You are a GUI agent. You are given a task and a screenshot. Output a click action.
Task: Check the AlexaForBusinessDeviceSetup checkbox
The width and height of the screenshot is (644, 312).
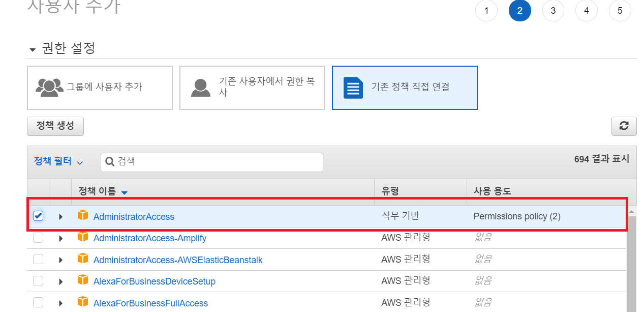click(x=38, y=281)
